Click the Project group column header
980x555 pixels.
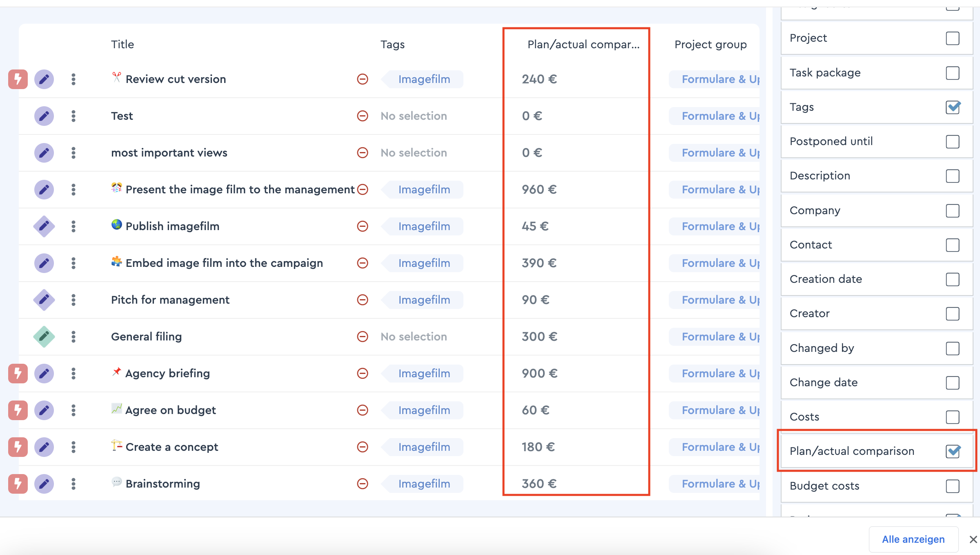click(x=710, y=44)
